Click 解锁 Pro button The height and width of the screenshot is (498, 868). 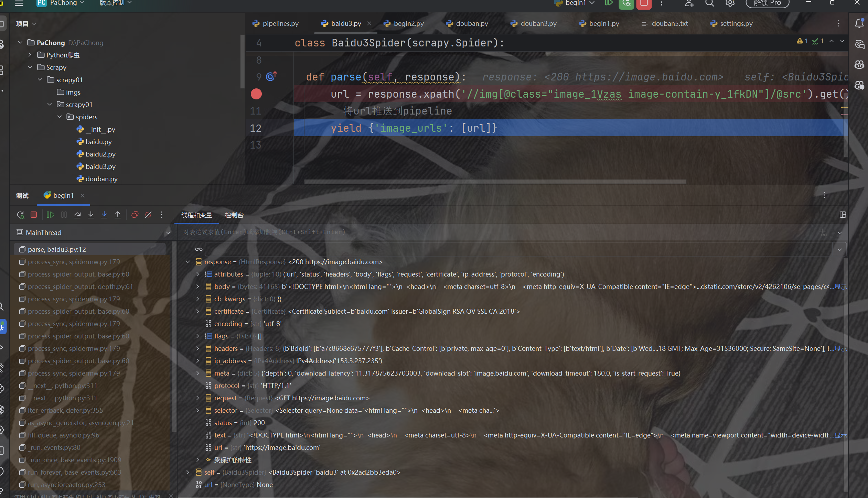coord(767,3)
